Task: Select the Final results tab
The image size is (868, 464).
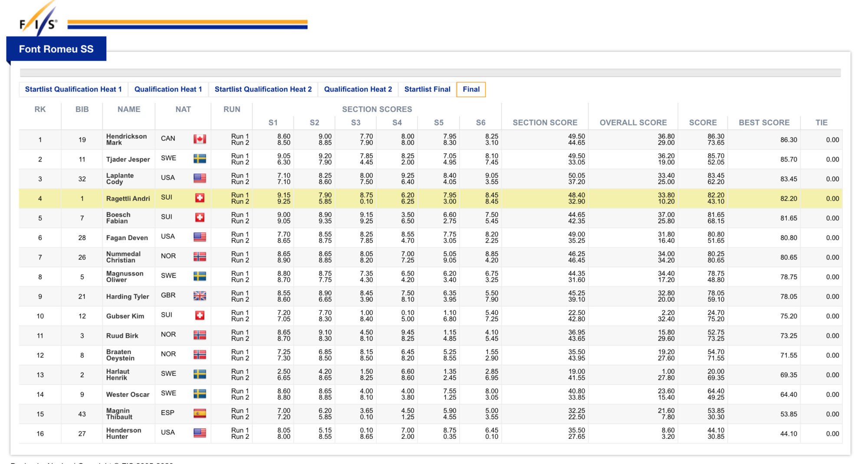Action: click(x=471, y=89)
